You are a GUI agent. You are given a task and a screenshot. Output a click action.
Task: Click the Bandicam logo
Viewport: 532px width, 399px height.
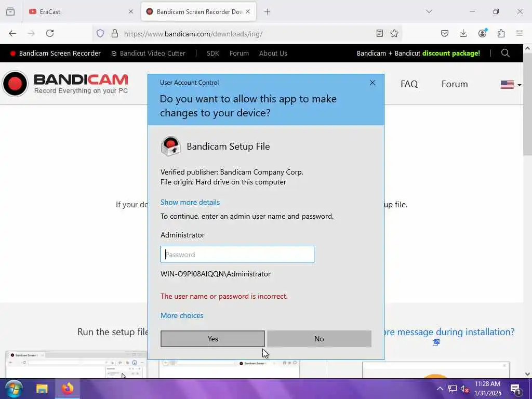coord(65,84)
